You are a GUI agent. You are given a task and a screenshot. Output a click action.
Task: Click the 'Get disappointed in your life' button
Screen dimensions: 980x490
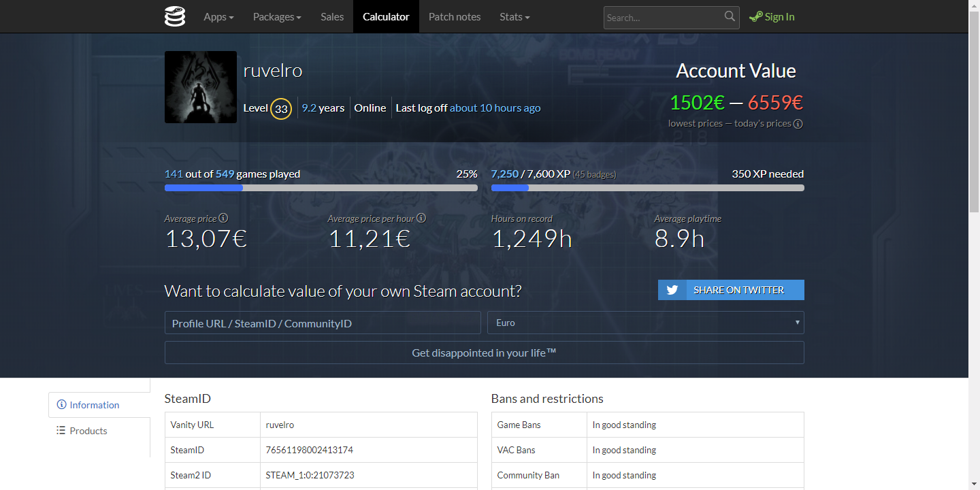point(485,353)
